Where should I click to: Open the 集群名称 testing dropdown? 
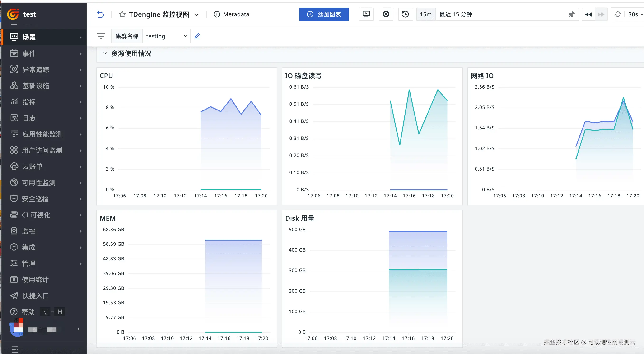pyautogui.click(x=167, y=36)
